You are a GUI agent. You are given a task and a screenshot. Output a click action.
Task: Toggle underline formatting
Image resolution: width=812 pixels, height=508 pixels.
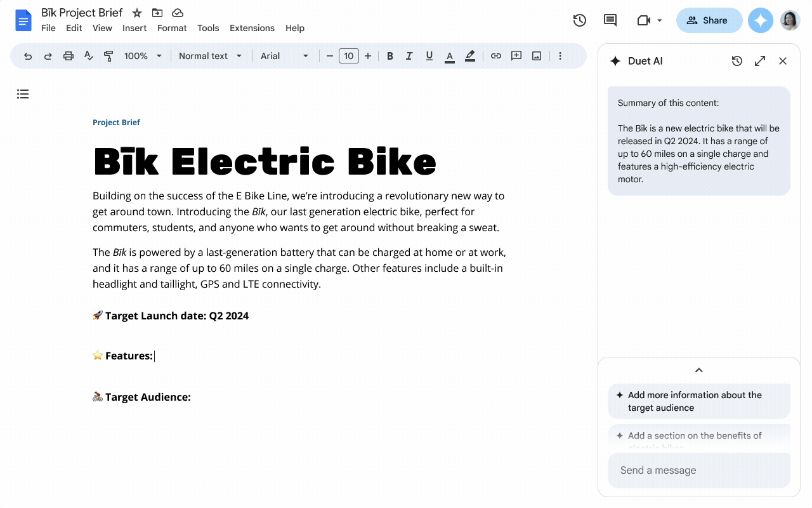[x=429, y=56]
